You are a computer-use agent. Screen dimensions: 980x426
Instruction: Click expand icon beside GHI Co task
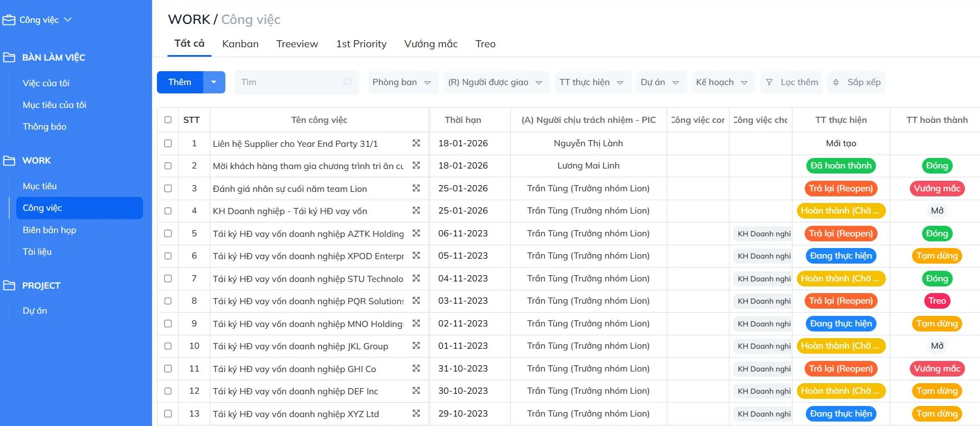coord(416,369)
